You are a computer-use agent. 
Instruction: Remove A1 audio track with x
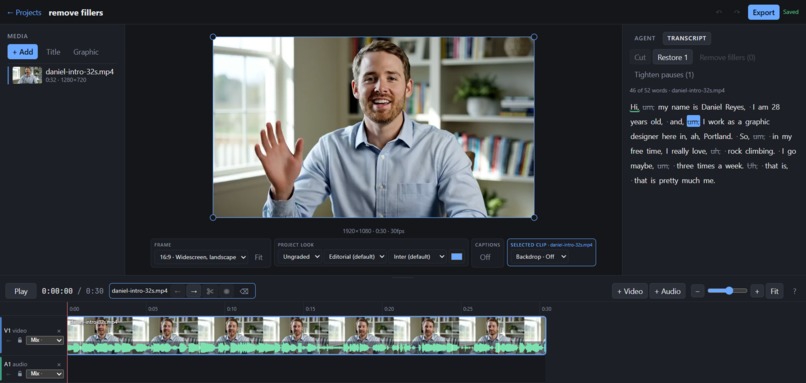click(59, 364)
